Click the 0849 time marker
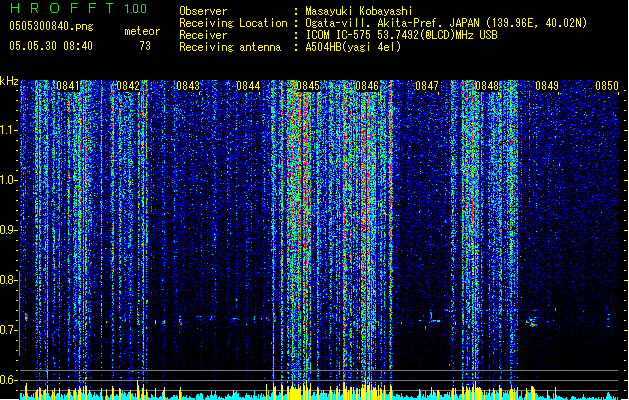The width and height of the screenshot is (629, 400). pos(547,86)
